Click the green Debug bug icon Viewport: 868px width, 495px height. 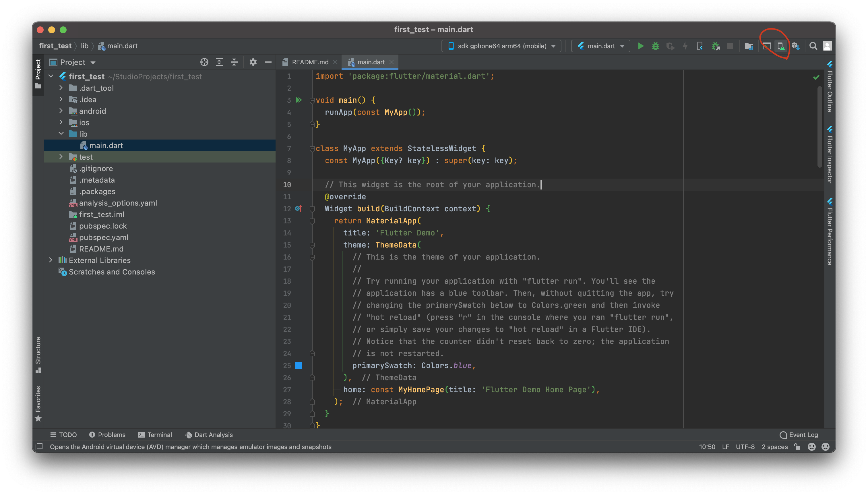coord(655,46)
